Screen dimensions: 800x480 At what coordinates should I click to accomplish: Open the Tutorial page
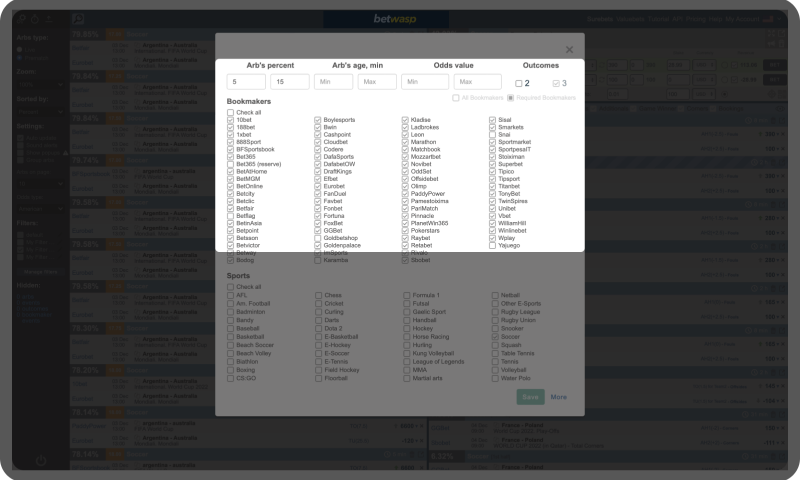(658, 19)
